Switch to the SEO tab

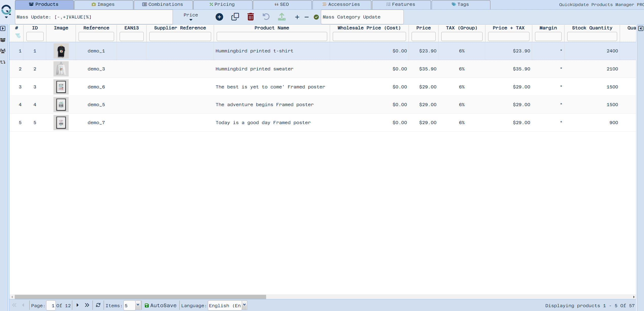click(282, 5)
